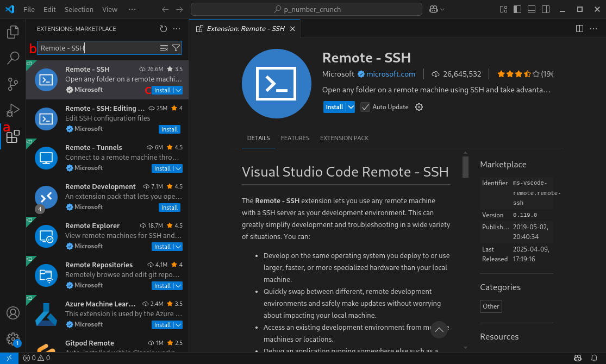
Task: Expand Install dropdown for Remote Explorer
Action: click(178, 247)
